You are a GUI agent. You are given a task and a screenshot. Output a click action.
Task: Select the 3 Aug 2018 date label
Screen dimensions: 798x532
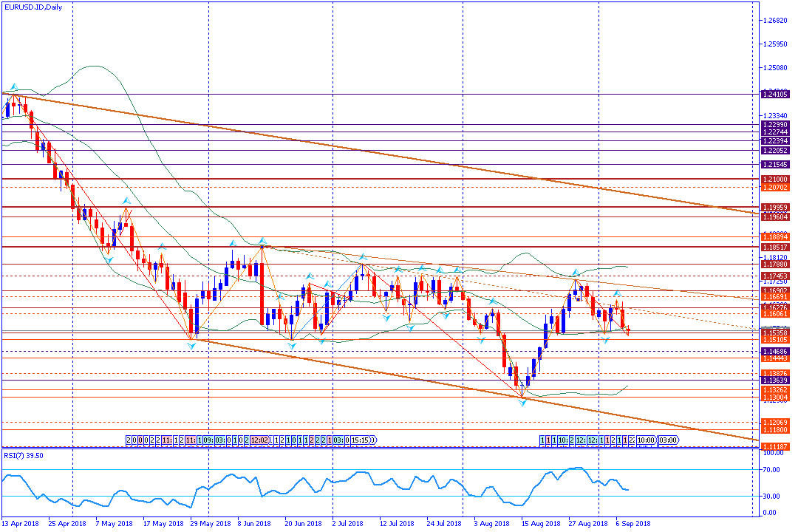point(491,524)
